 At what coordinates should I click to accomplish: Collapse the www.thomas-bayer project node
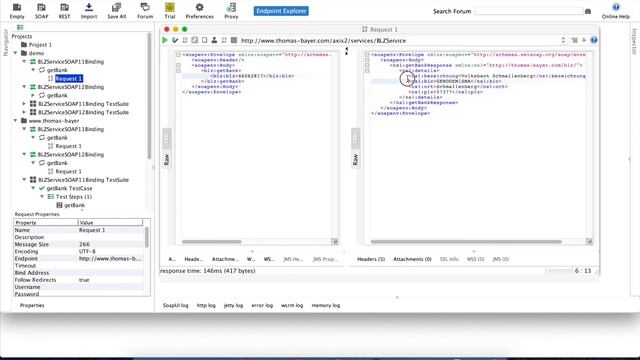pyautogui.click(x=16, y=121)
